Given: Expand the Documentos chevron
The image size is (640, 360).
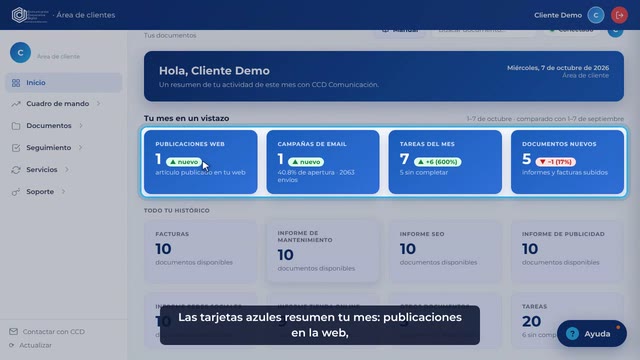Looking at the screenshot, I should click(x=81, y=126).
